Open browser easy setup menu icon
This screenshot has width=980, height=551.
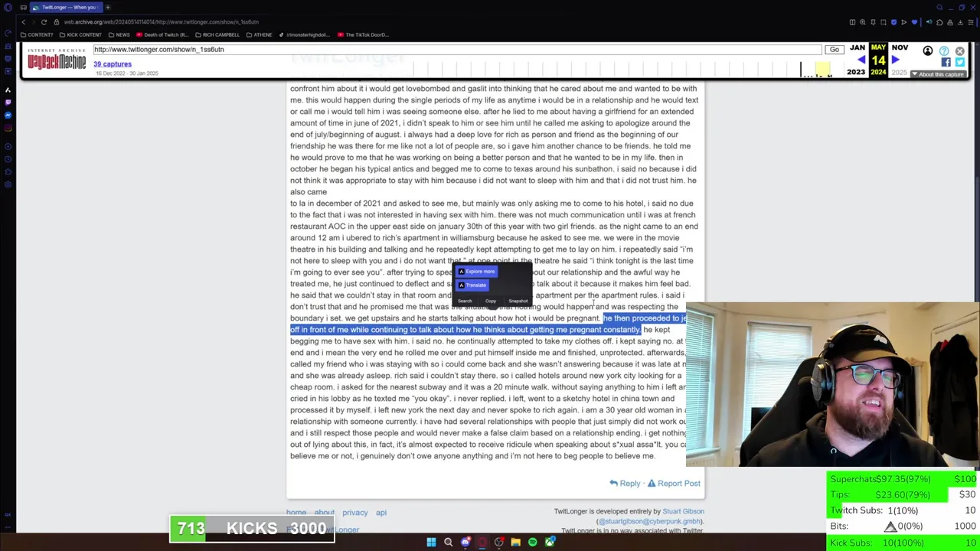click(x=971, y=22)
